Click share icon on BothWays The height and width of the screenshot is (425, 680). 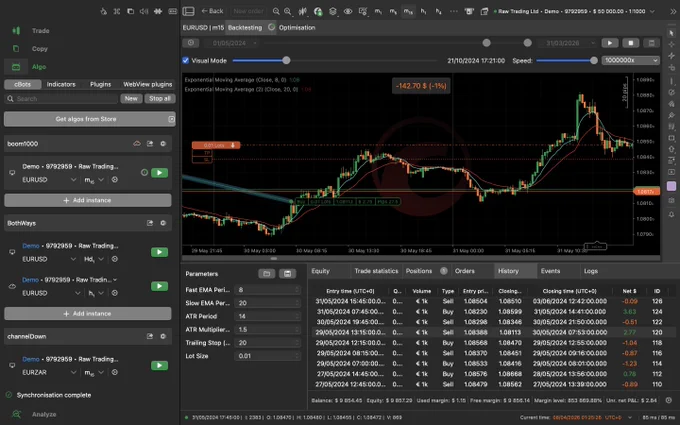pyautogui.click(x=150, y=223)
